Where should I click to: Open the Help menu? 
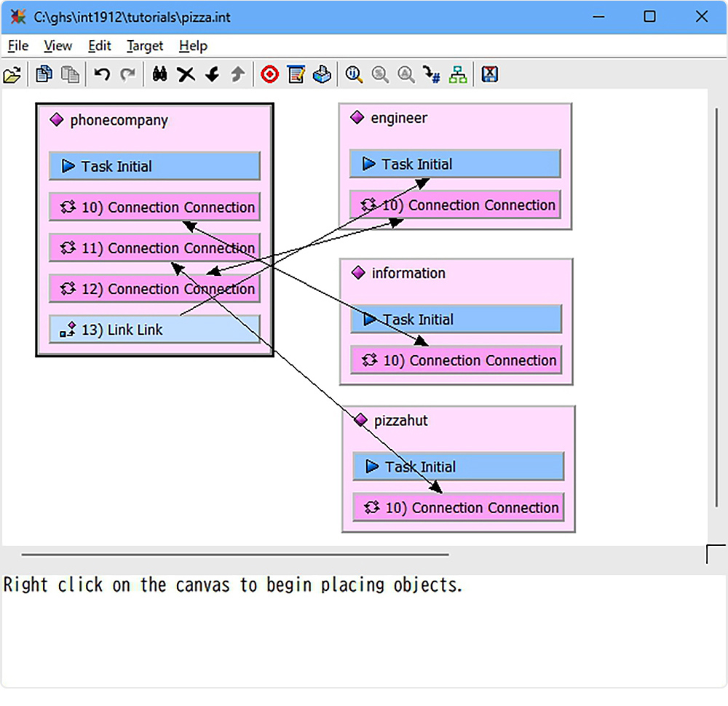coord(193,46)
